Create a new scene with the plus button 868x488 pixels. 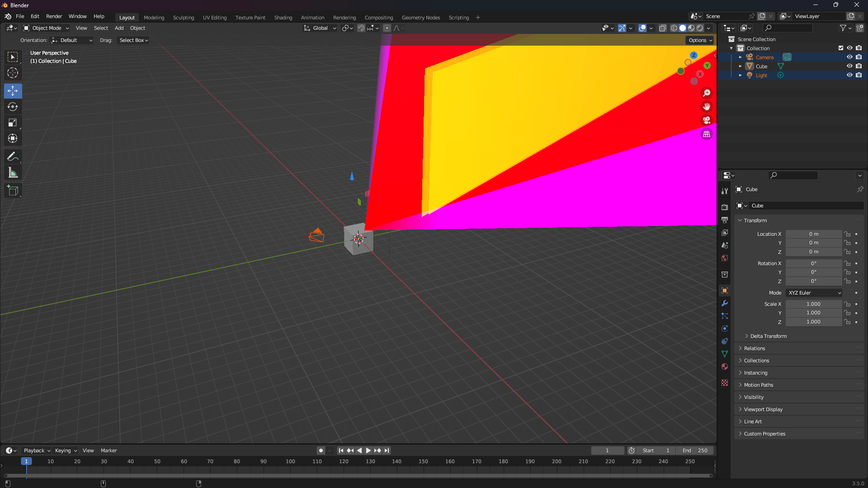pyautogui.click(x=762, y=16)
